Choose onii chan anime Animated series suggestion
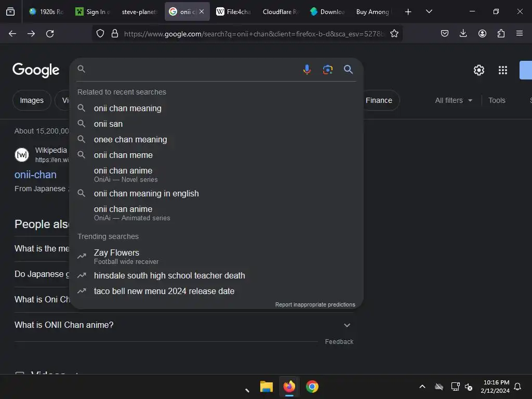The width and height of the screenshot is (532, 399). click(217, 213)
